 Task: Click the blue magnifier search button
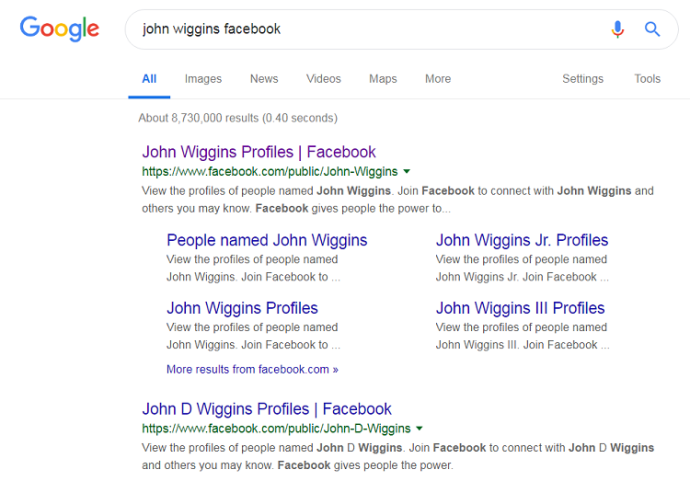(x=652, y=29)
